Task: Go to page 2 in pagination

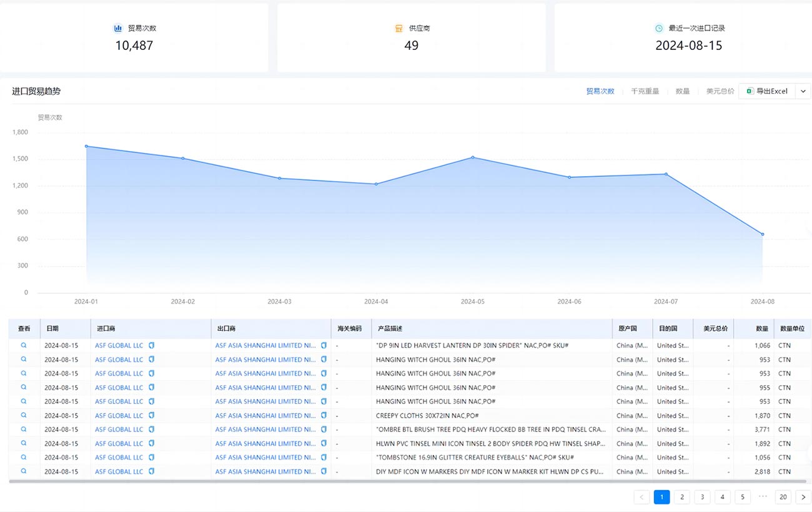Action: [682, 497]
